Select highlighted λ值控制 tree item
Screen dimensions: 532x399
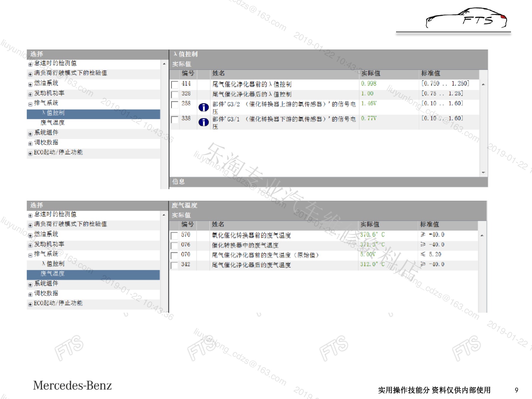point(93,114)
